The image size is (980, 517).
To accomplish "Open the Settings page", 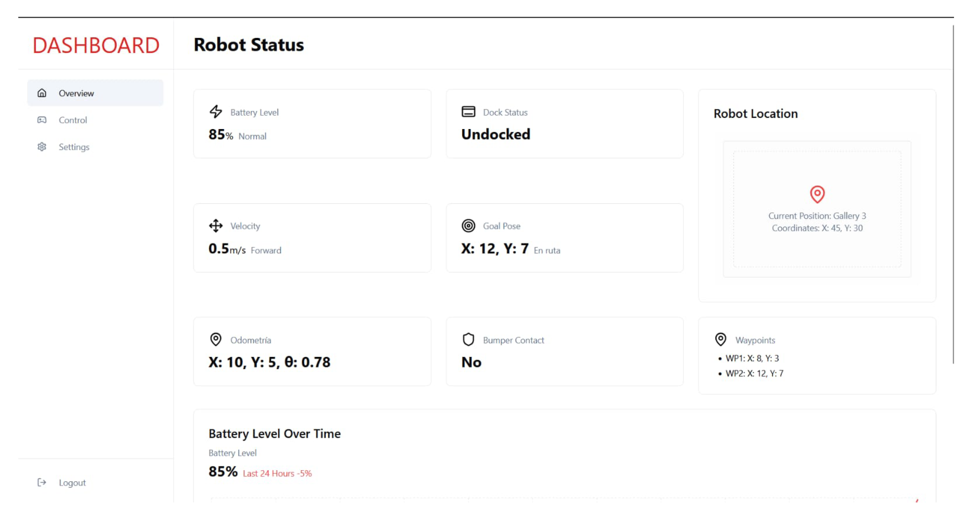I will [x=74, y=147].
